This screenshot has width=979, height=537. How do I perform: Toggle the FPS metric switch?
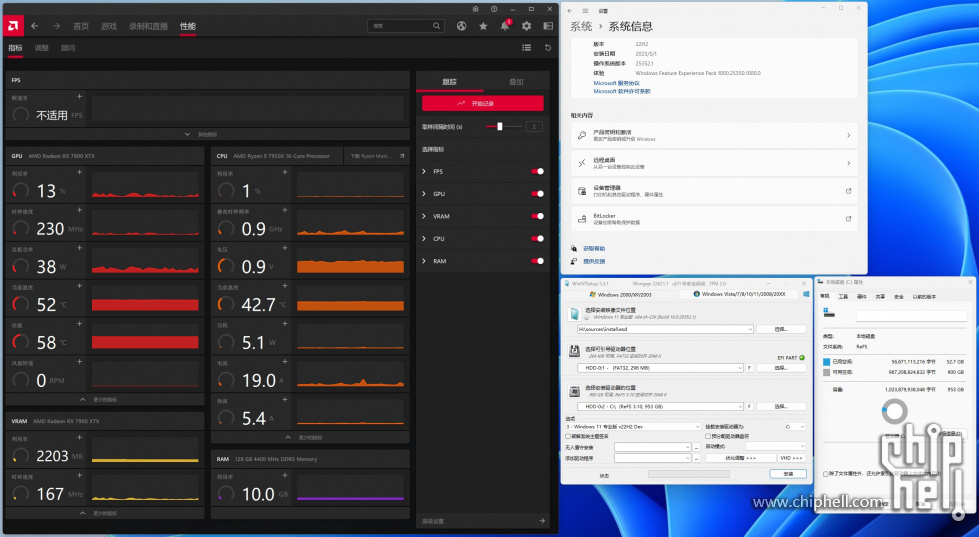(538, 171)
